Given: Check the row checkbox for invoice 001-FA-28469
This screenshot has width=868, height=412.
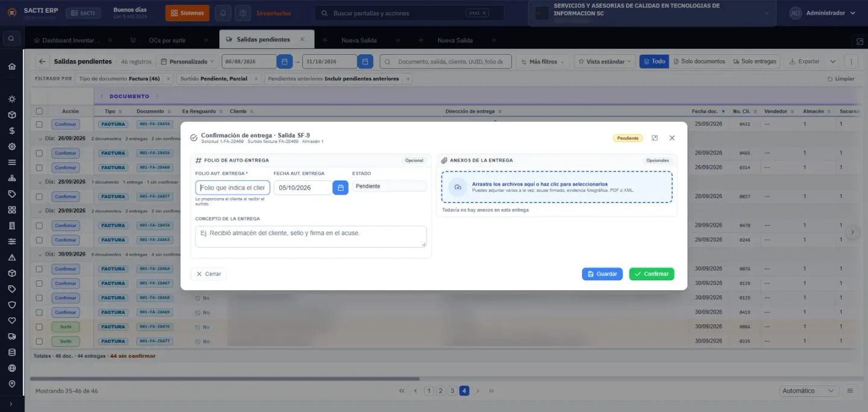Looking at the screenshot, I should (39, 312).
